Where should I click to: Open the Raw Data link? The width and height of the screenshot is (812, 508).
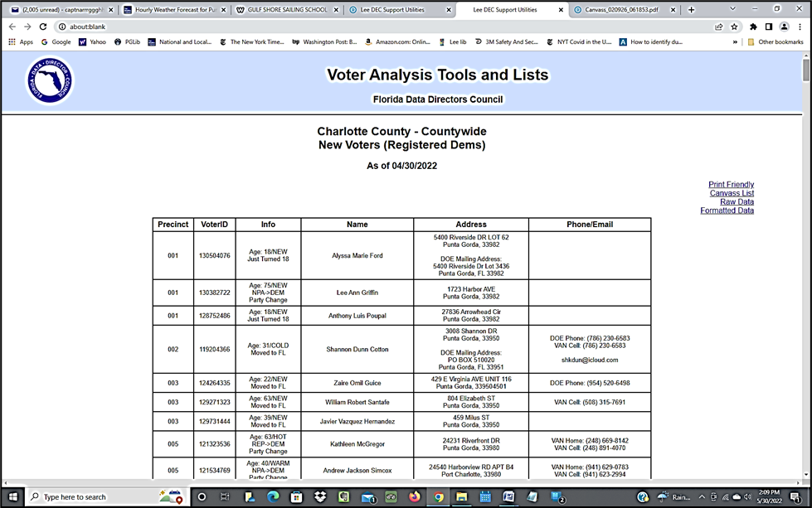[x=737, y=202]
